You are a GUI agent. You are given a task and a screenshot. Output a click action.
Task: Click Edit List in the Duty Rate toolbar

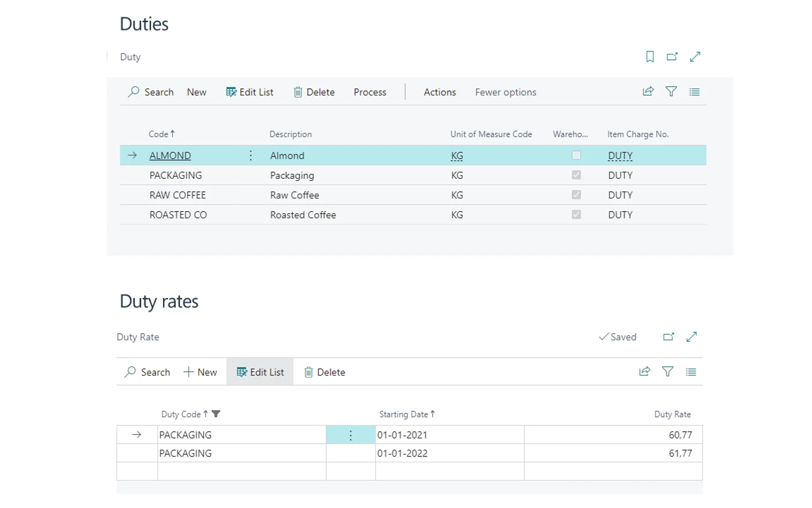pos(260,372)
